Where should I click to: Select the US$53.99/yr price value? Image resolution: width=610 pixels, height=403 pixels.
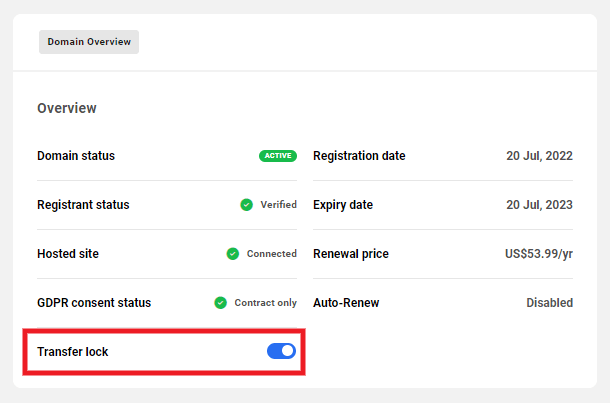[539, 254]
